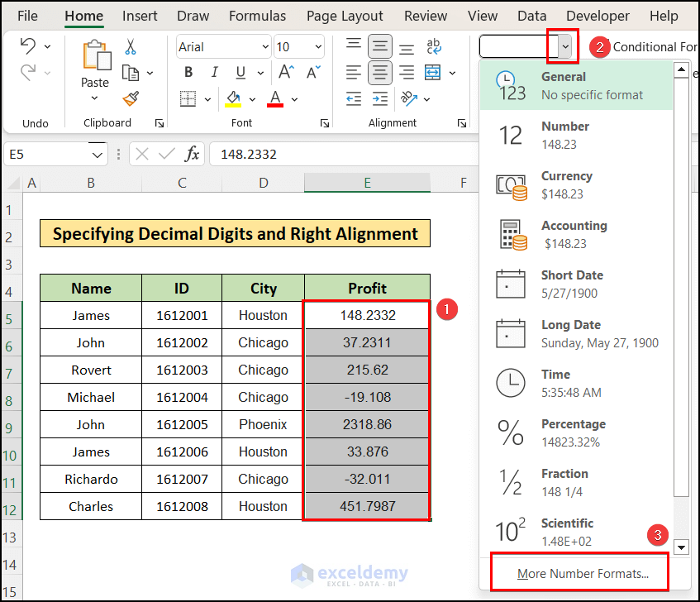
Task: Click the Insert Function fx icon
Action: (192, 154)
